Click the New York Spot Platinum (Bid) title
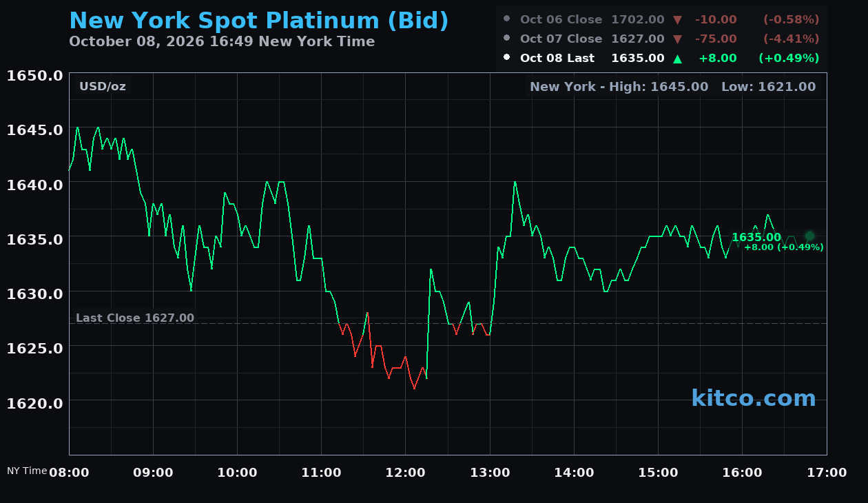The width and height of the screenshot is (868, 503). pyautogui.click(x=259, y=21)
